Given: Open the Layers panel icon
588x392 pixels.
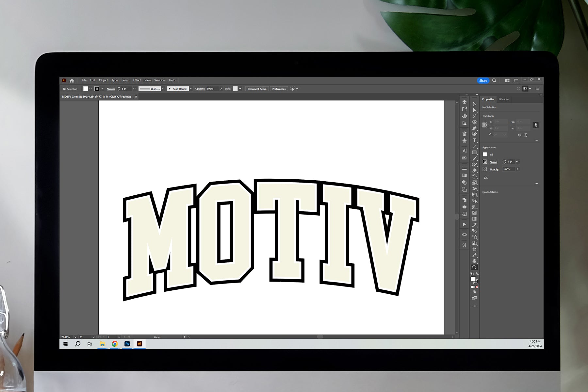Looking at the screenshot, I should [x=464, y=102].
